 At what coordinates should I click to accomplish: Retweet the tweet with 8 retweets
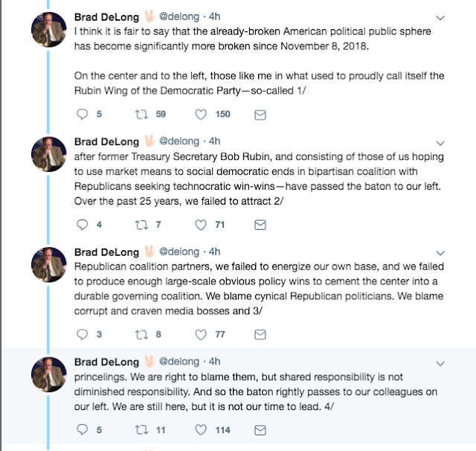pos(141,334)
